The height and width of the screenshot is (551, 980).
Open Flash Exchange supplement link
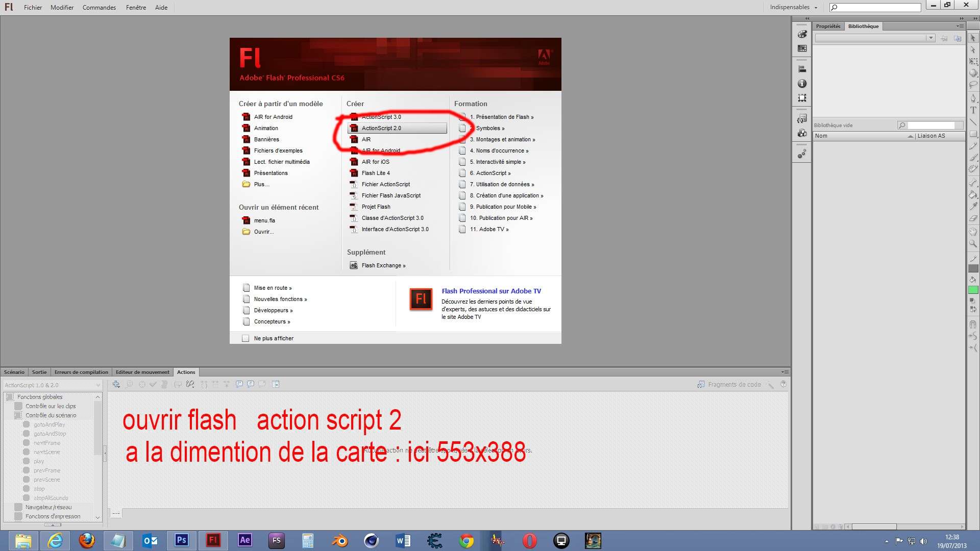coord(384,265)
